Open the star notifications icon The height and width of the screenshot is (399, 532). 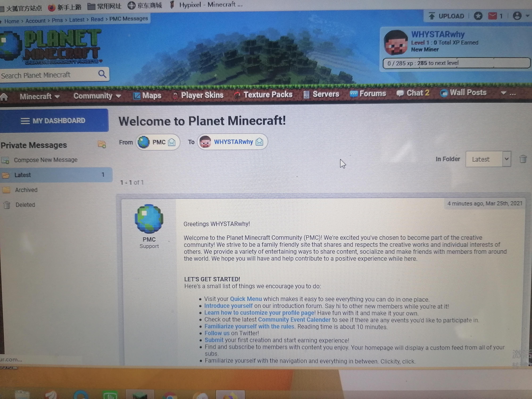tap(478, 16)
